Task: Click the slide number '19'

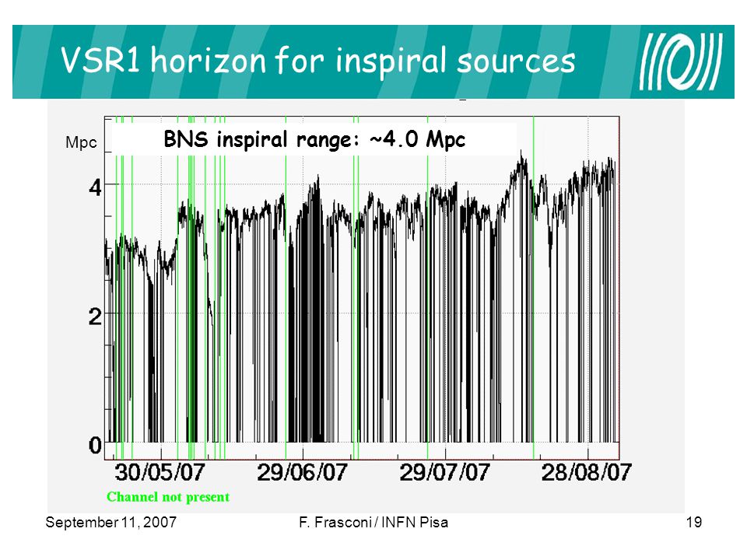Action: [x=694, y=523]
